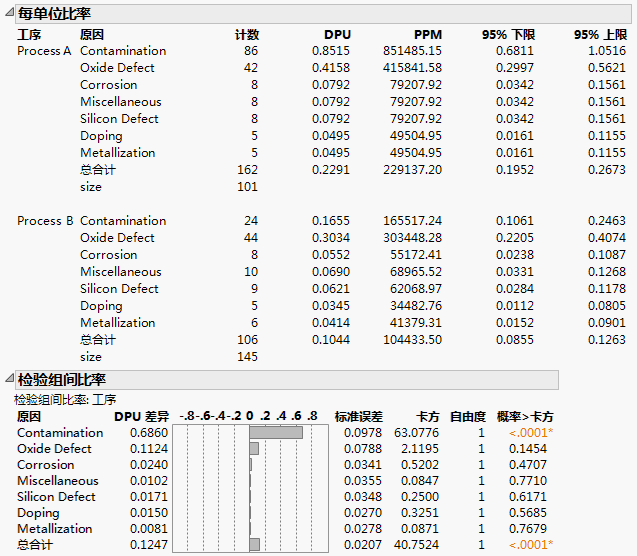Select the DPU column header in upper table
Image resolution: width=637 pixels, height=556 pixels.
tap(337, 35)
